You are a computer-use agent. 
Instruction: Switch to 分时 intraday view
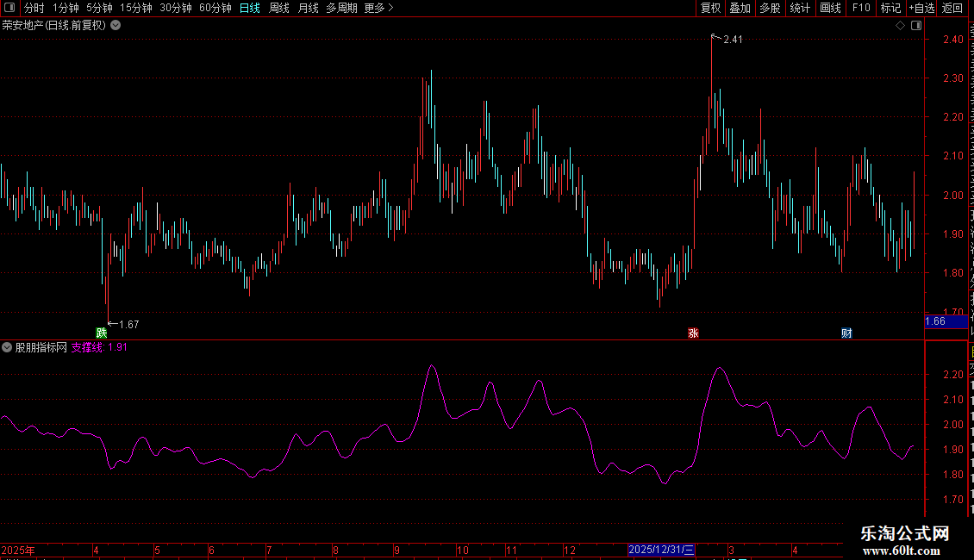click(34, 8)
